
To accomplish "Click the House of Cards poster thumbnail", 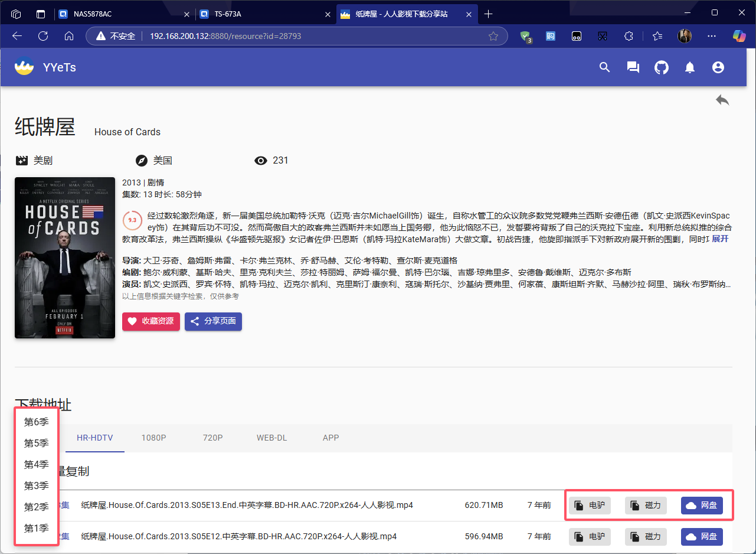I will point(65,258).
